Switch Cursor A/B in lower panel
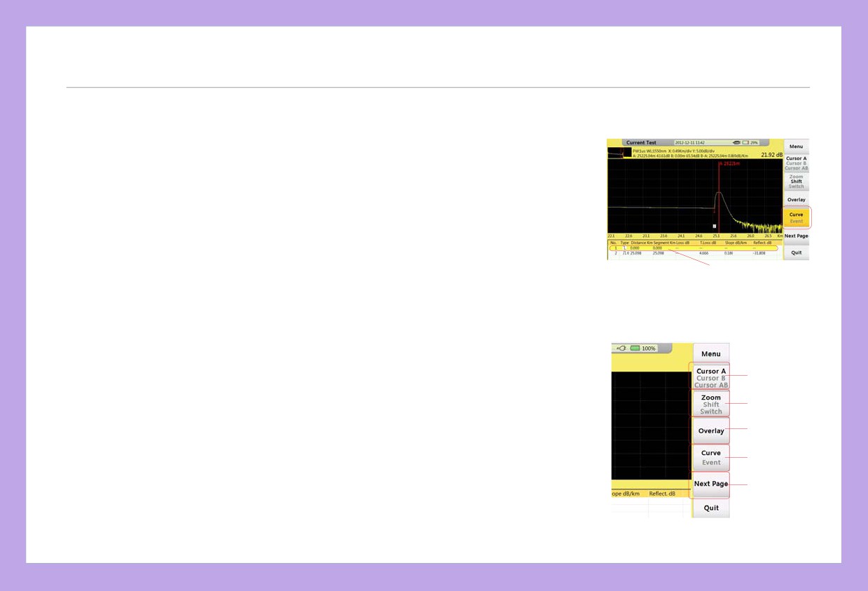This screenshot has width=868, height=591. [x=710, y=377]
